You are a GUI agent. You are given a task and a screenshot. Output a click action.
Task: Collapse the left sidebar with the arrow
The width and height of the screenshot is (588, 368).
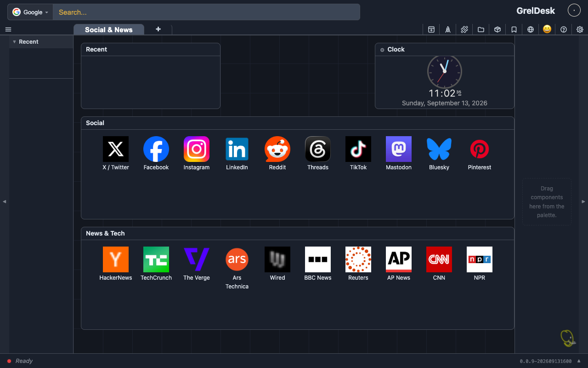click(x=4, y=201)
